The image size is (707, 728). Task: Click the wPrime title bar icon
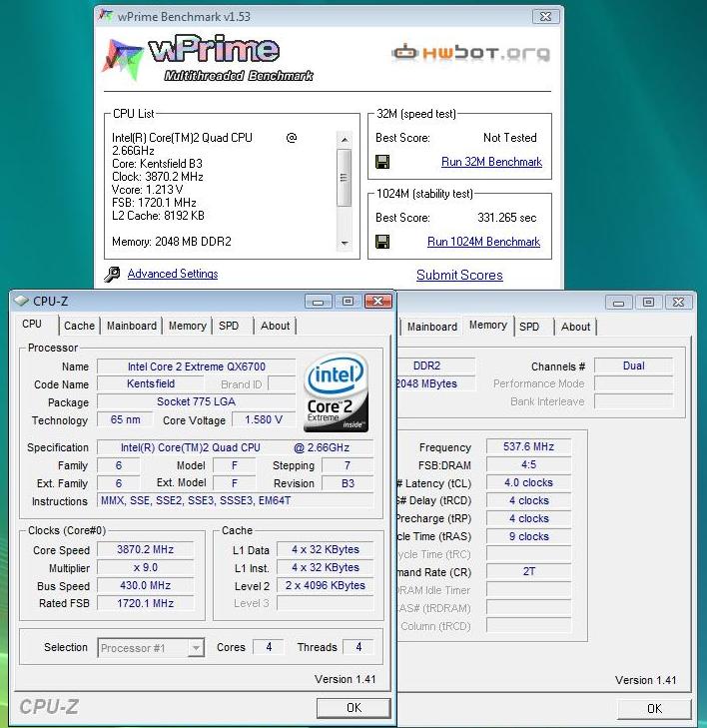tap(106, 16)
